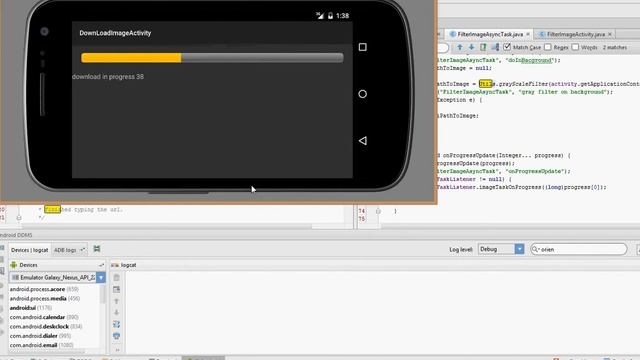Open the FilterImageActivity.java editor tab

(576, 34)
